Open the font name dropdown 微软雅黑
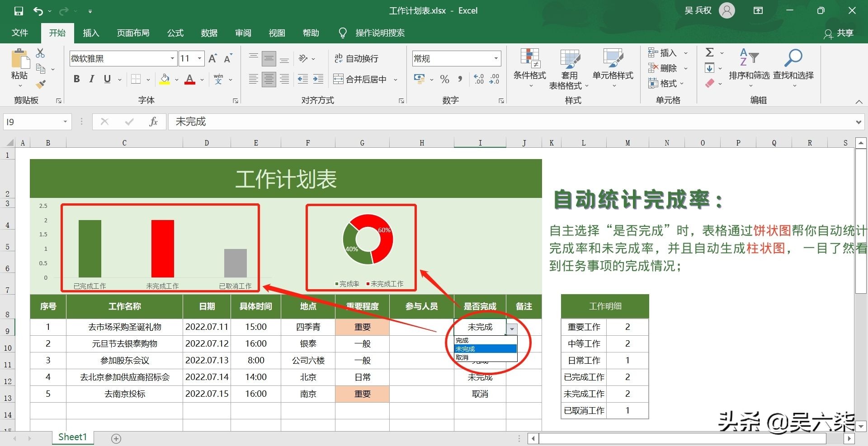The width and height of the screenshot is (868, 446). coord(172,58)
